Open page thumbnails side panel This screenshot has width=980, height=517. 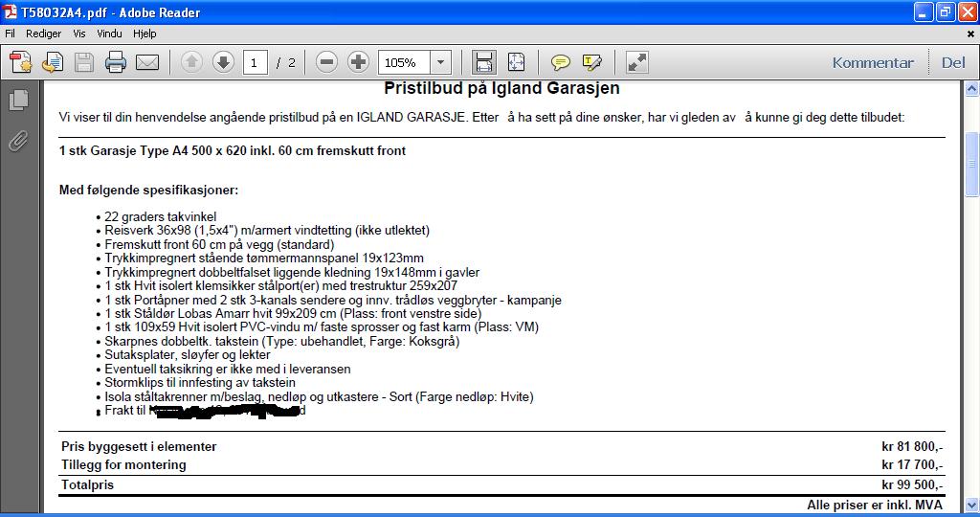pos(18,100)
